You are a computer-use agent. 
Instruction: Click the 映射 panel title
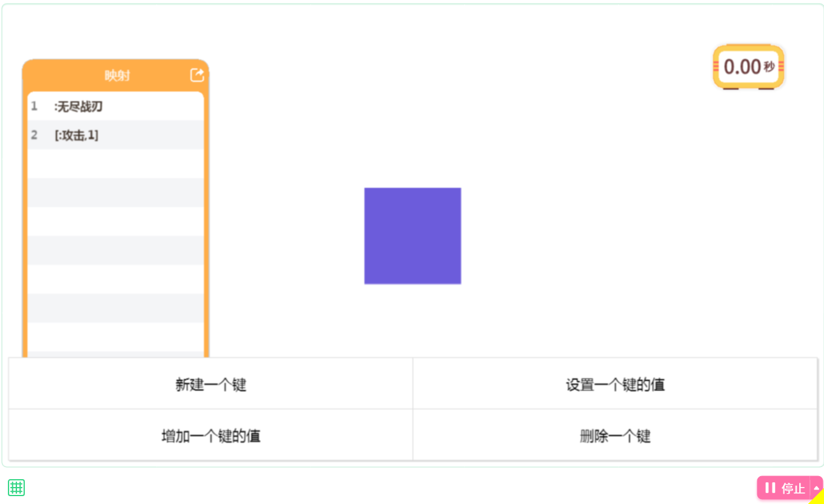[x=117, y=76]
